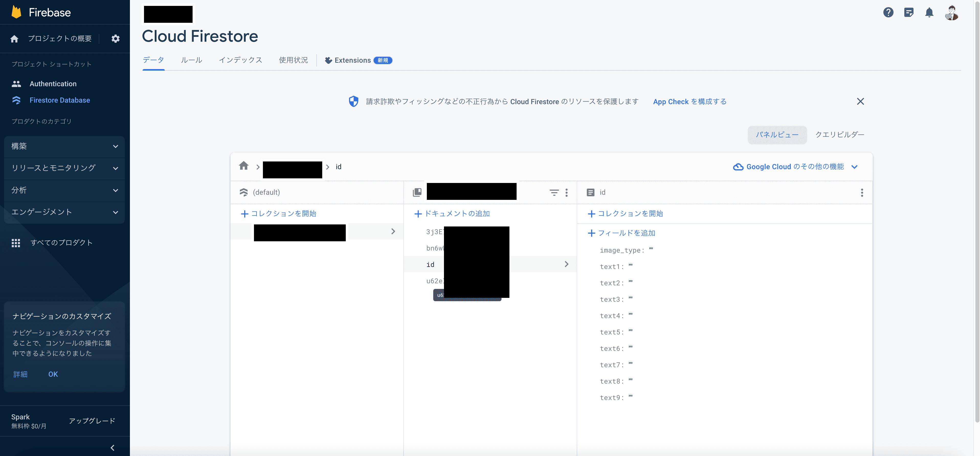Select document starting with 3j3E
Viewport: 980px width, 456px height.
(x=490, y=231)
